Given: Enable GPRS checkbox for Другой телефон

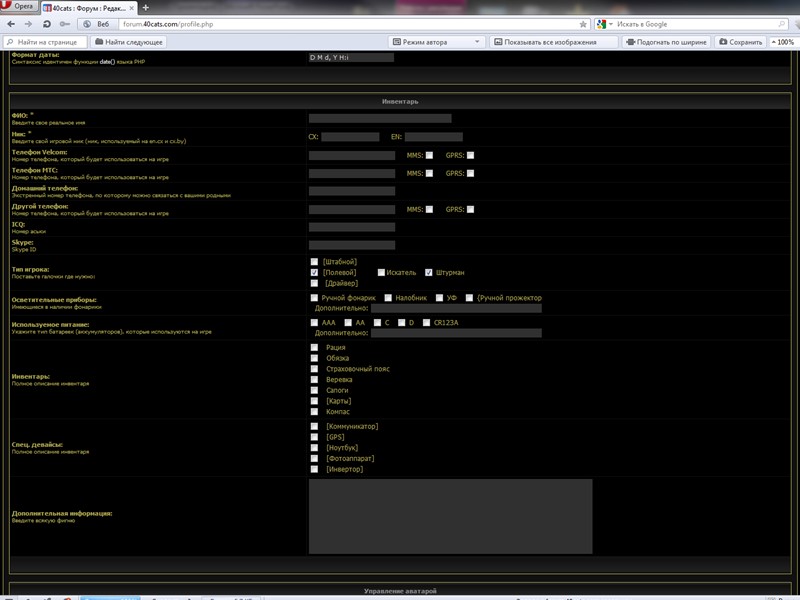Looking at the screenshot, I should click(x=470, y=209).
